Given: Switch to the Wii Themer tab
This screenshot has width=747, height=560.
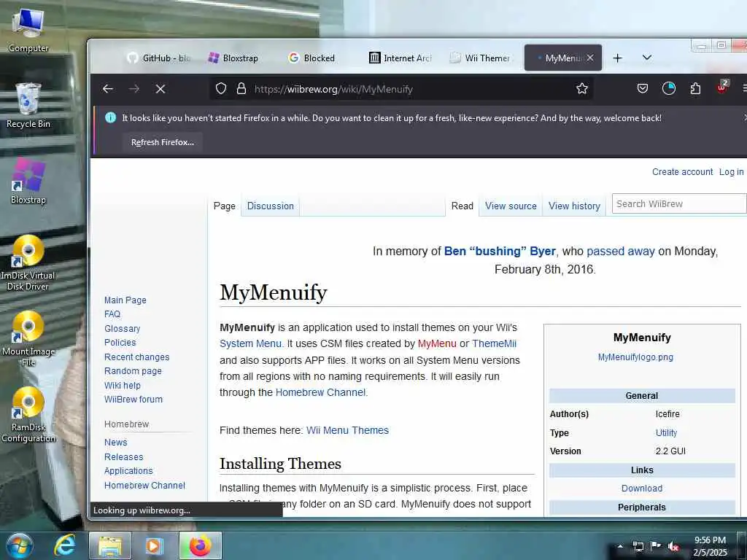Looking at the screenshot, I should [x=481, y=58].
